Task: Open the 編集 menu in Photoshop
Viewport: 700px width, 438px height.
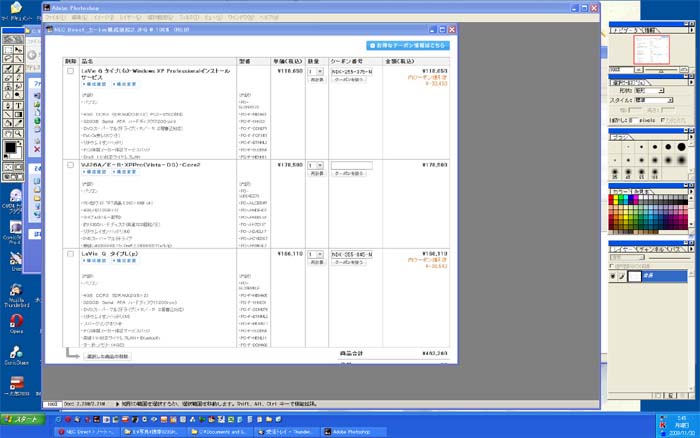Action: coord(79,17)
